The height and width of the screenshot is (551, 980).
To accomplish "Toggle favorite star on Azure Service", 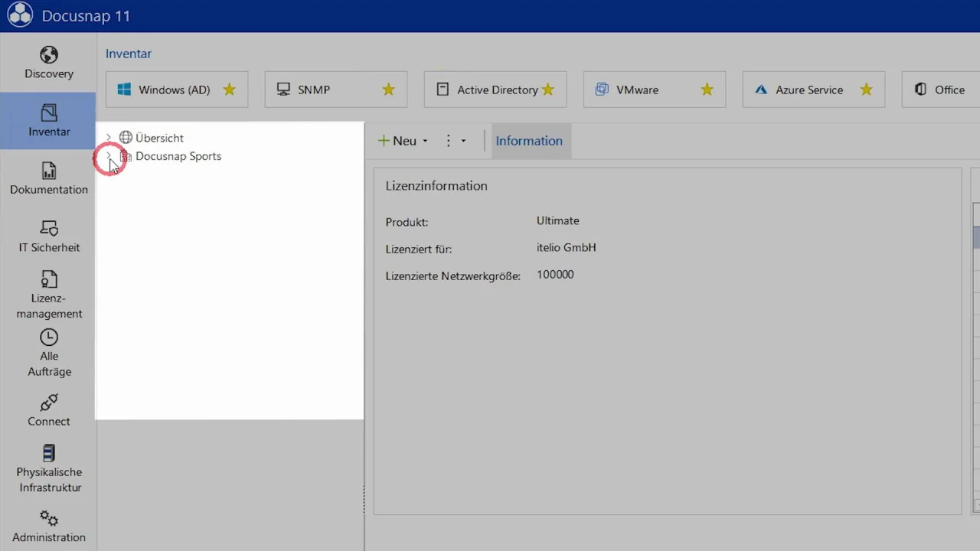I will pos(866,90).
